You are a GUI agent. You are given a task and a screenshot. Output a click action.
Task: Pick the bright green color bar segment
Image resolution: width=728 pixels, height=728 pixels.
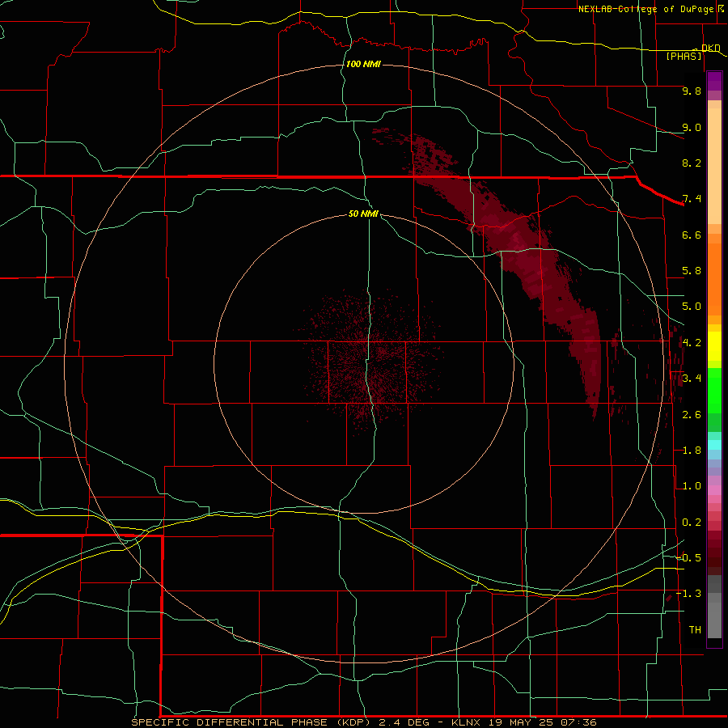click(714, 390)
